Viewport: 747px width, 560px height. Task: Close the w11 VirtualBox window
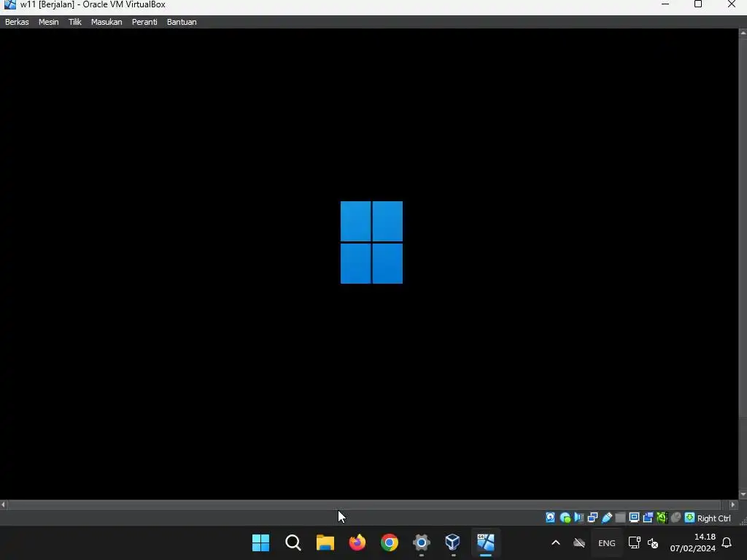pyautogui.click(x=731, y=4)
